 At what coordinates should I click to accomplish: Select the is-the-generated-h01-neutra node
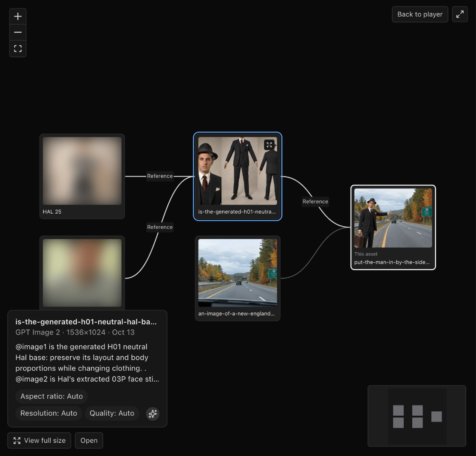coord(238,176)
